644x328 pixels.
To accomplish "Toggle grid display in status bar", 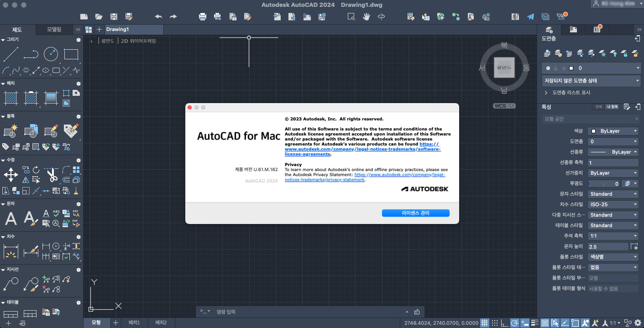I will pos(484,323).
